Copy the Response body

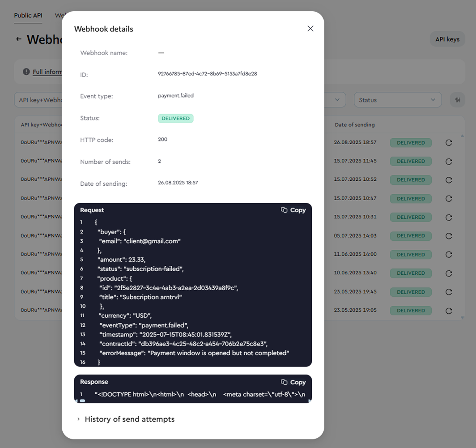tap(293, 382)
